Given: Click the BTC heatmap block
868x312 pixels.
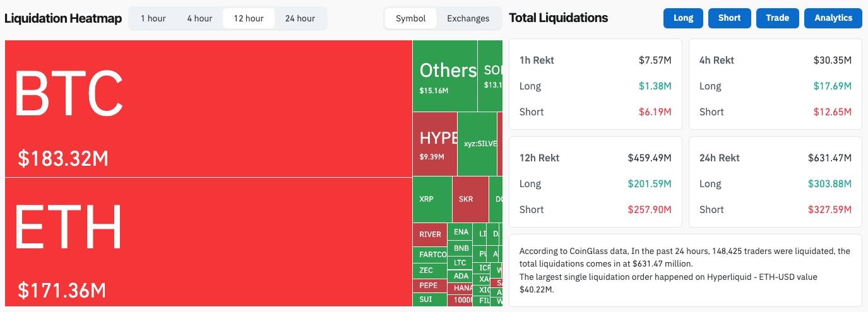Looking at the screenshot, I should tap(208, 108).
